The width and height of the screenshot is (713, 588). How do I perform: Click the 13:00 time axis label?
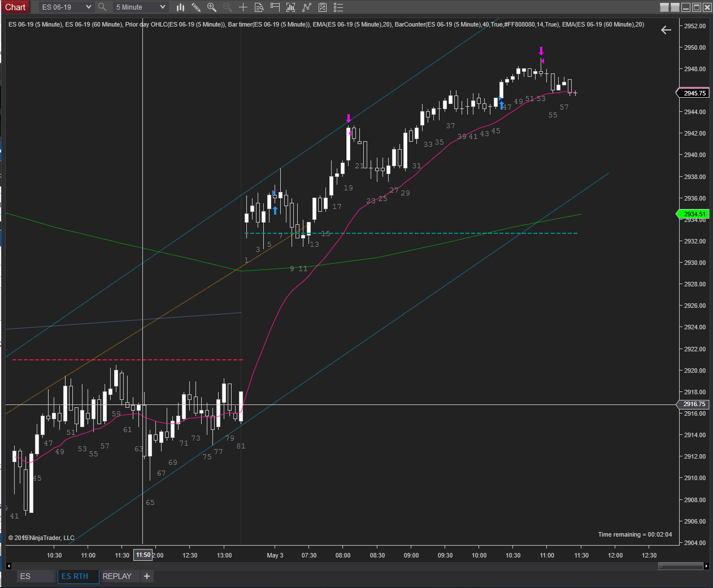(224, 555)
